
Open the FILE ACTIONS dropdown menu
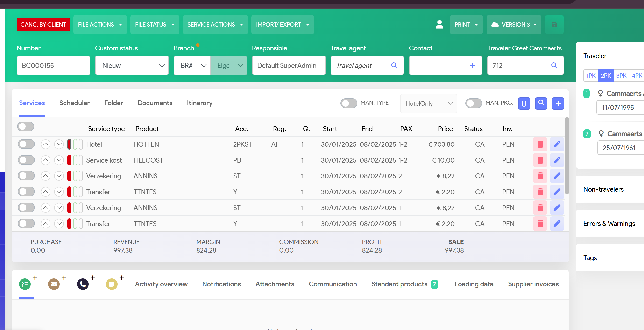(100, 24)
